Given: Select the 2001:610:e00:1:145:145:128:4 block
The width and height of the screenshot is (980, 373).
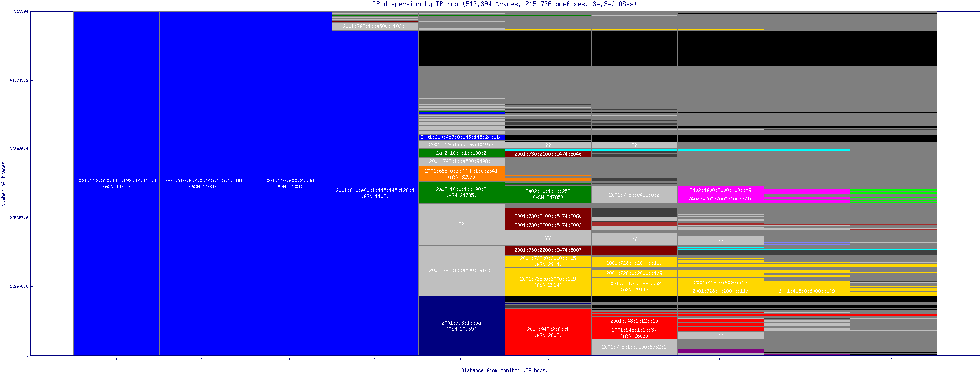Looking at the screenshot, I should point(375,193).
